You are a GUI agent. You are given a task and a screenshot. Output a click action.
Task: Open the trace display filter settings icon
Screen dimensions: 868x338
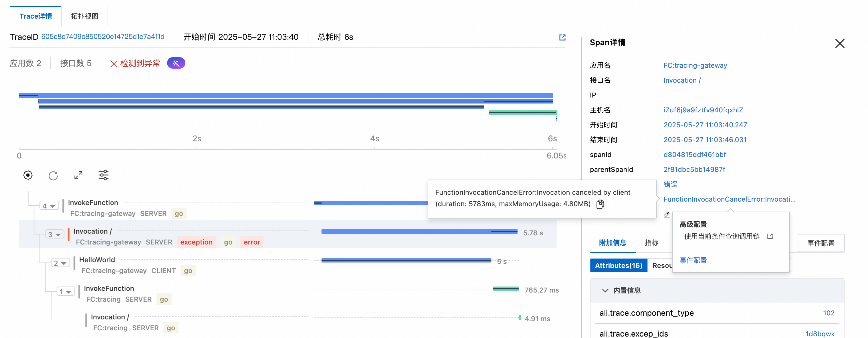pos(104,175)
